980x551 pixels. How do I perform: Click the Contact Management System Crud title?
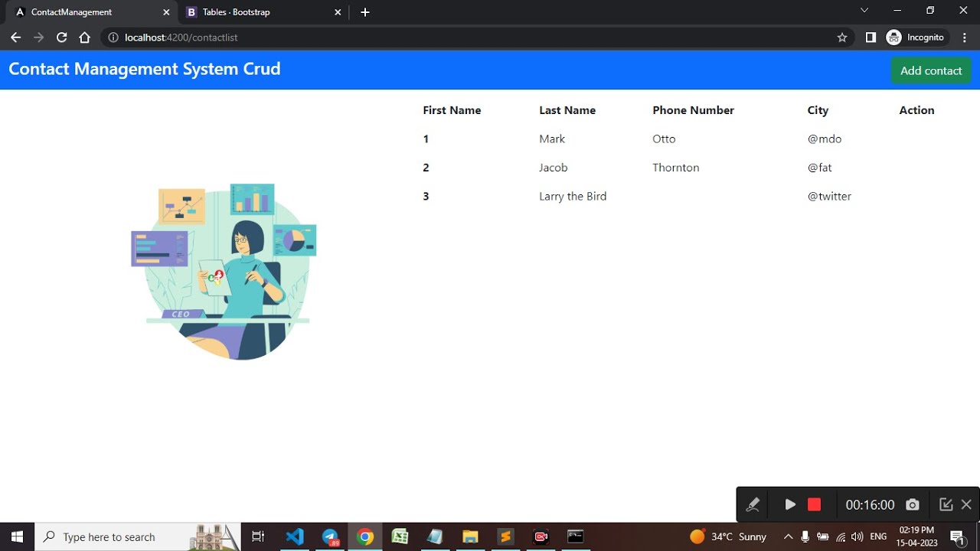click(145, 69)
